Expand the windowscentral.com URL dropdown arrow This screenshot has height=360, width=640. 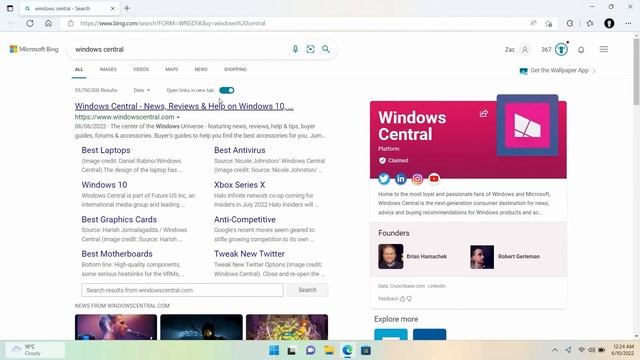(x=178, y=118)
